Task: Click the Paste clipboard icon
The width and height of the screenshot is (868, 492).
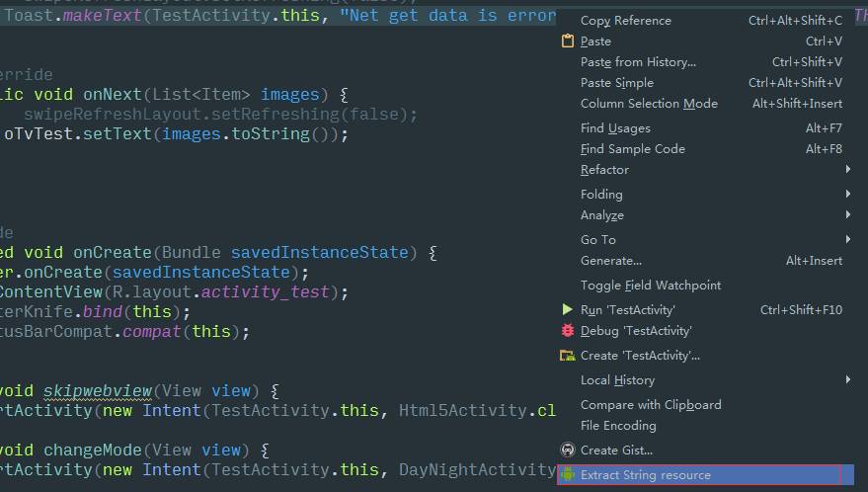Action: 568,41
